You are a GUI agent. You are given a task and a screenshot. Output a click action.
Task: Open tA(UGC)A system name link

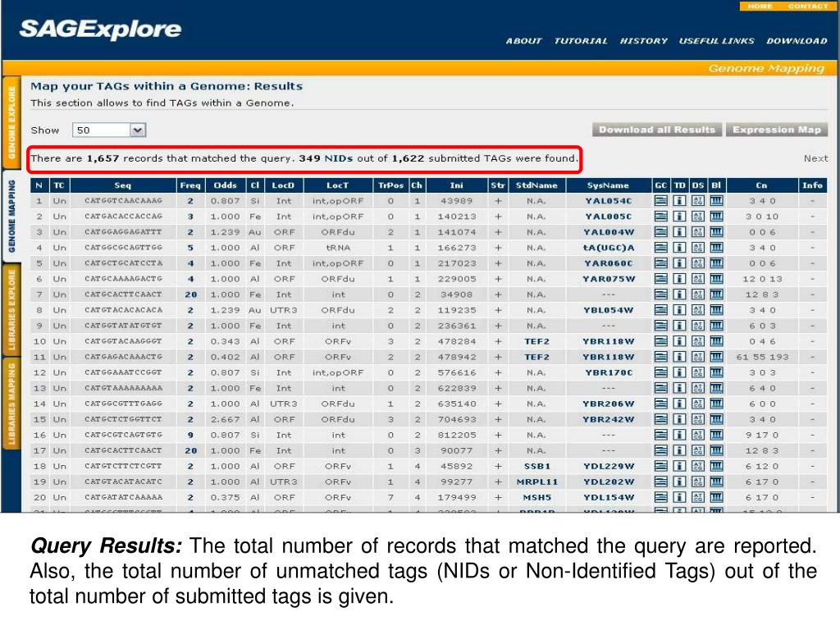tap(609, 248)
